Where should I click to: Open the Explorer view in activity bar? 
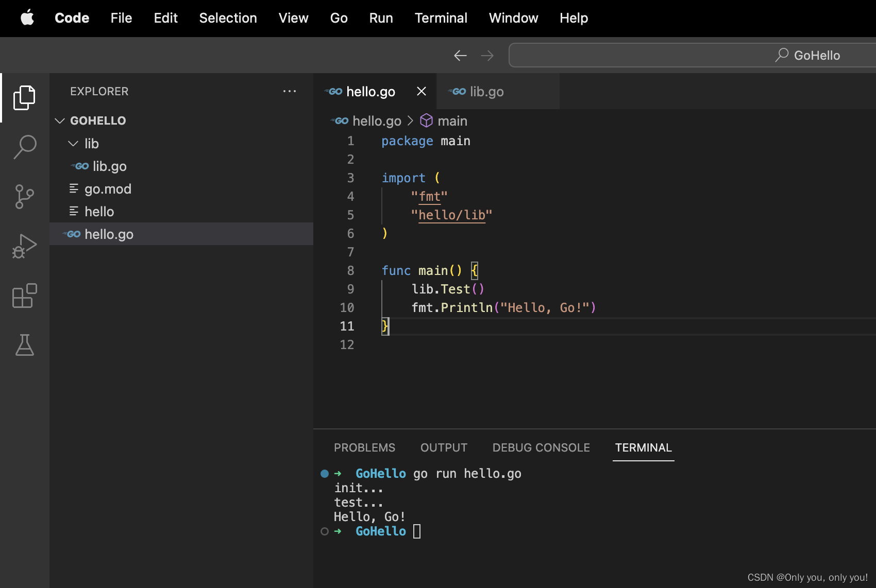(x=24, y=98)
